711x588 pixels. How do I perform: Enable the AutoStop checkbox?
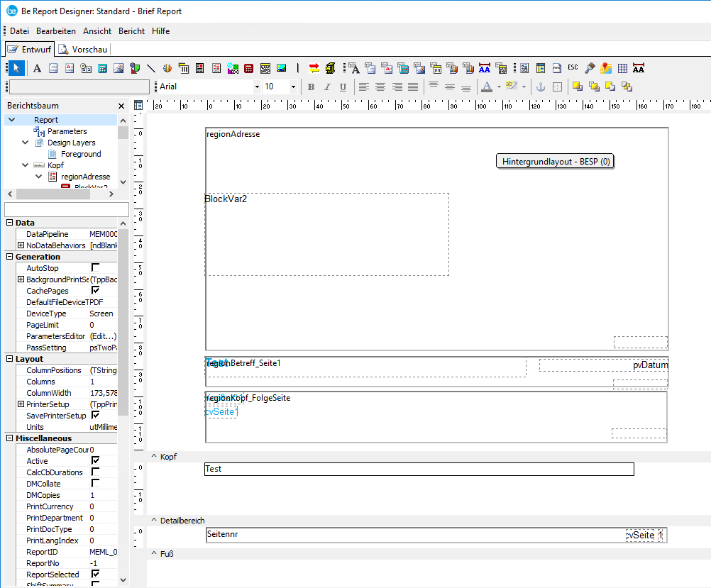pyautogui.click(x=95, y=268)
